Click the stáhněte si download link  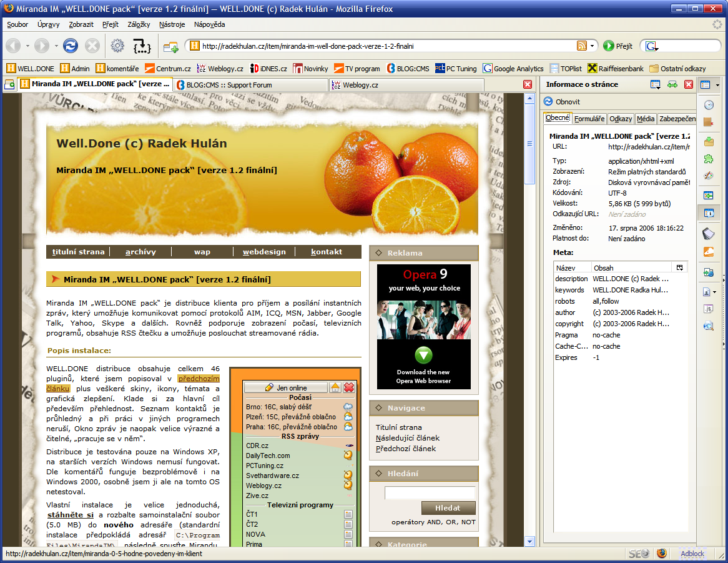click(x=71, y=515)
